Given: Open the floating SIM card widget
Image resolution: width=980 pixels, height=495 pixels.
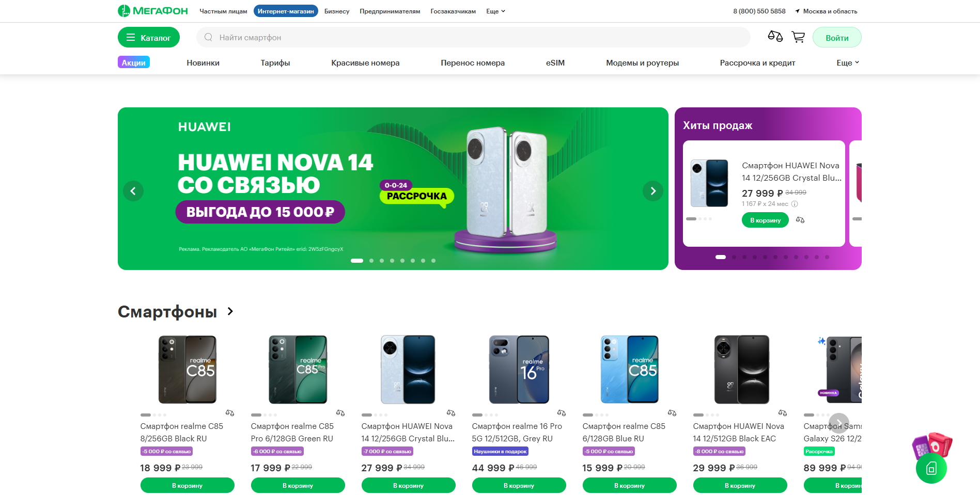Looking at the screenshot, I should [931, 468].
